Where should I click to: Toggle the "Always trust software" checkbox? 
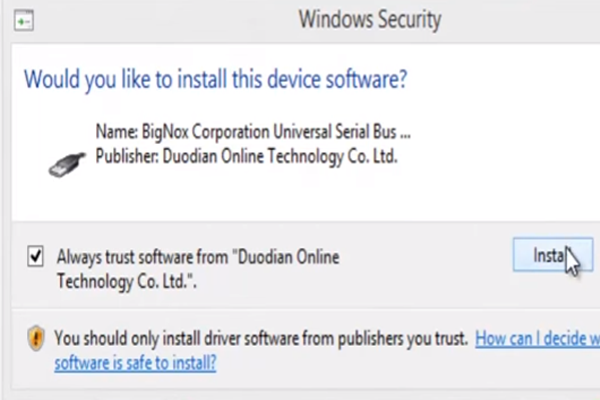[x=36, y=257]
